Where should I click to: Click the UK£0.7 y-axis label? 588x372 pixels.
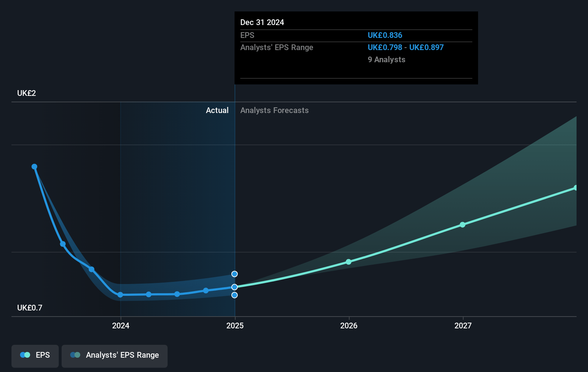coord(30,308)
